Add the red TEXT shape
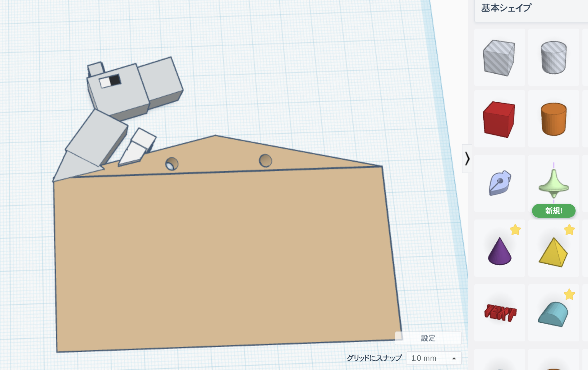The height and width of the screenshot is (370, 588). point(500,312)
